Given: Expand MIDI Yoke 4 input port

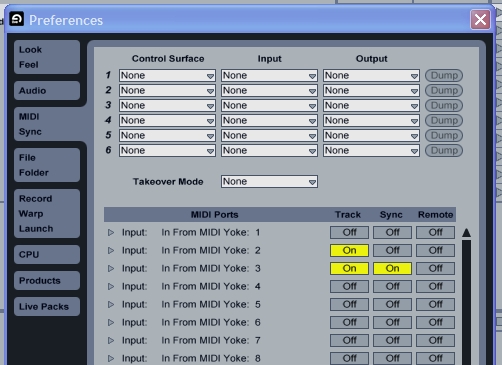Looking at the screenshot, I should tap(111, 286).
